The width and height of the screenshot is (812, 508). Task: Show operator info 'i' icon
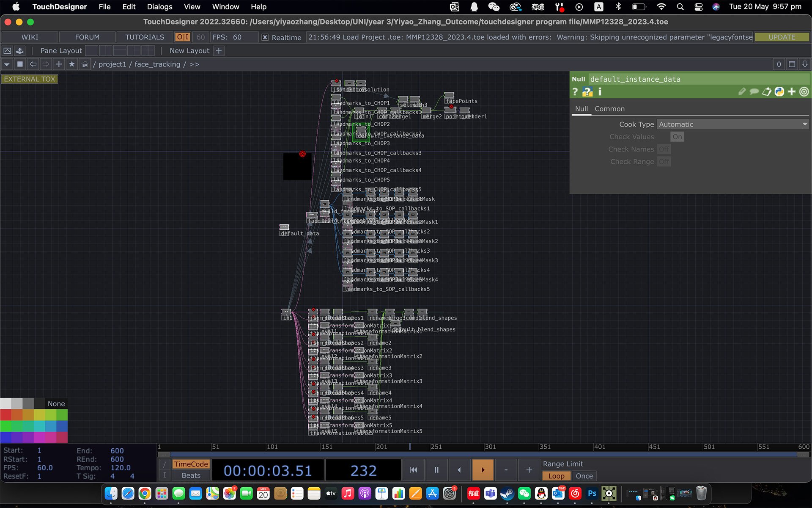click(600, 91)
